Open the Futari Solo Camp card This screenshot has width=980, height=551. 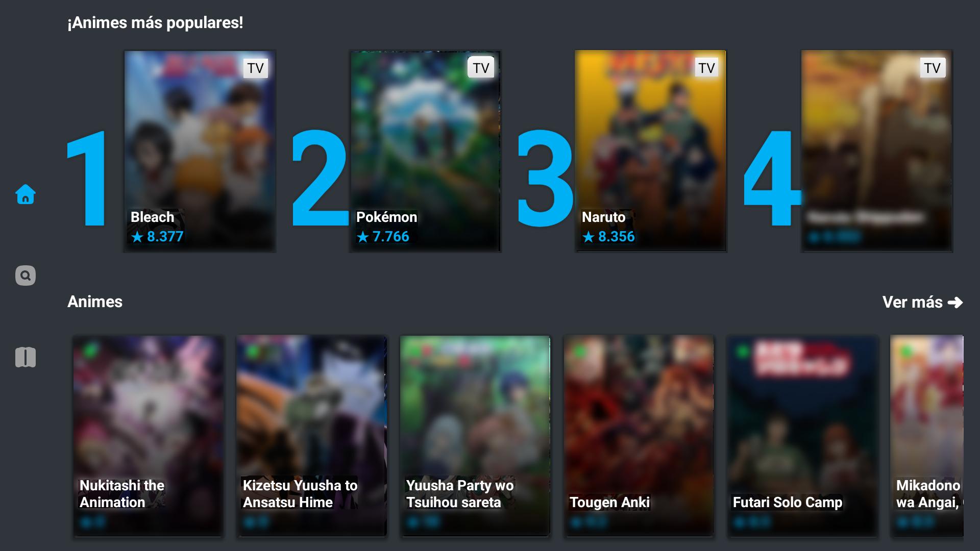pyautogui.click(x=802, y=436)
